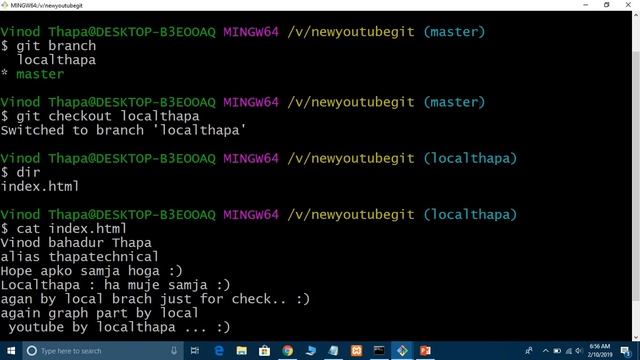Click the 'again graph part by local' line

click(x=100, y=313)
